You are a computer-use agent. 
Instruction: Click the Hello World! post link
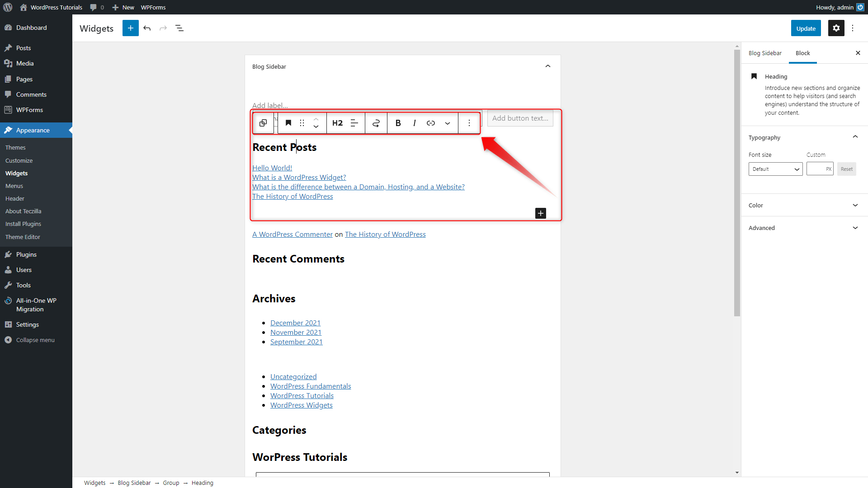point(272,168)
